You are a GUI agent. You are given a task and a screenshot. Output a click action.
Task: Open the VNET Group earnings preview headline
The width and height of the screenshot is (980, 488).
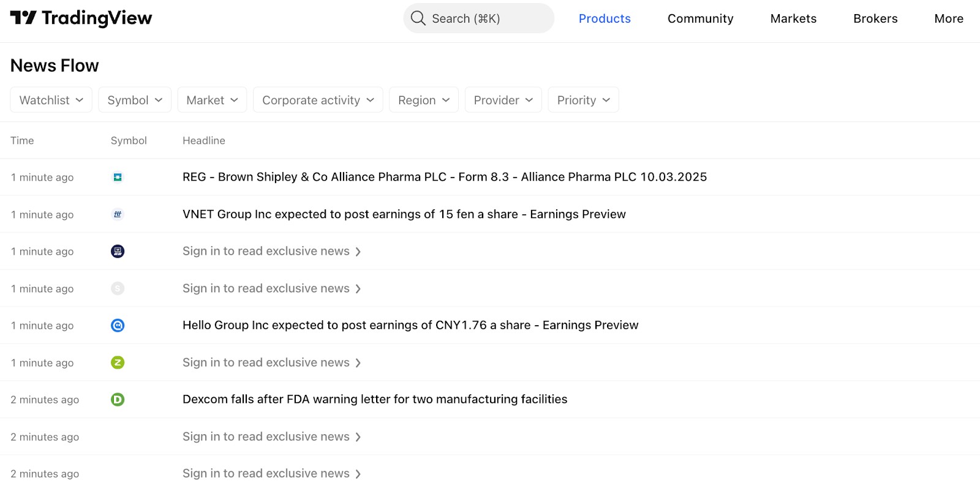pyautogui.click(x=404, y=214)
